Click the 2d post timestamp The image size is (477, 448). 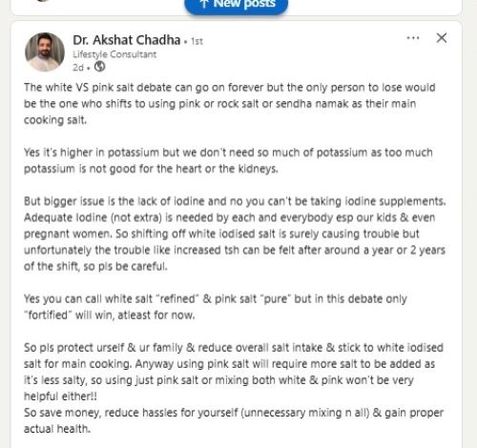pyautogui.click(x=78, y=68)
